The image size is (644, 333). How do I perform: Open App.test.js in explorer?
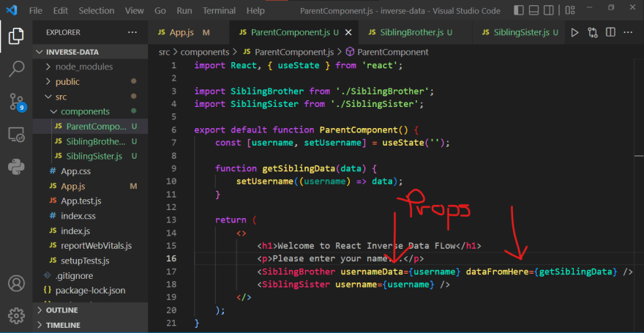point(90,201)
